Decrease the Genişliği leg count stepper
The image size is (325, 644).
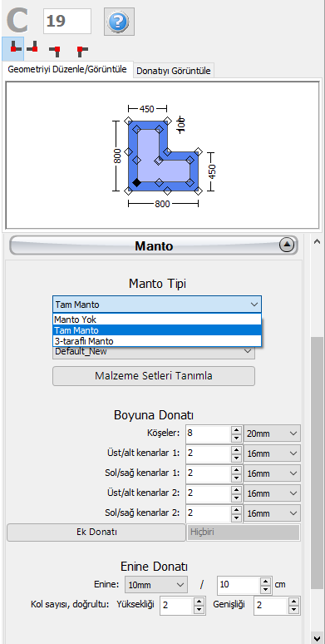[293, 610]
